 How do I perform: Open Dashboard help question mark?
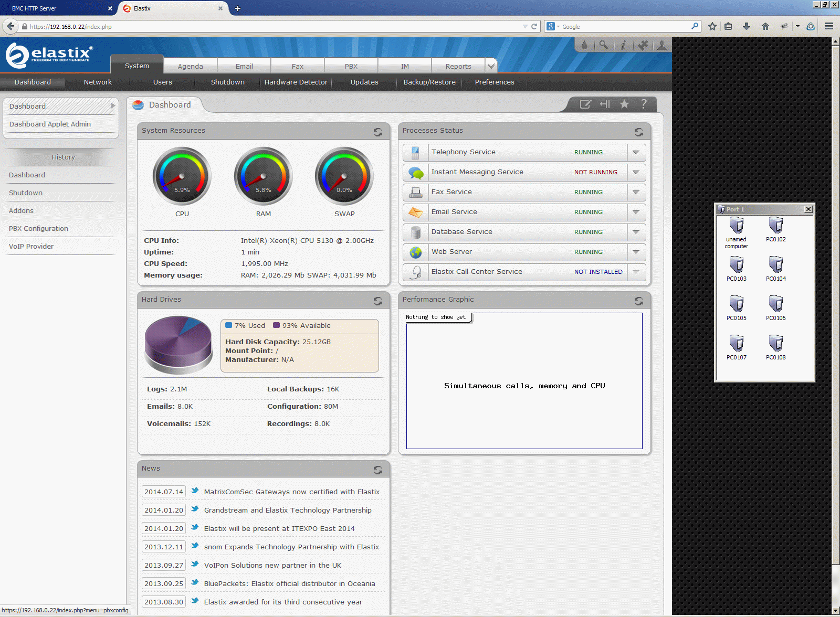pyautogui.click(x=644, y=104)
